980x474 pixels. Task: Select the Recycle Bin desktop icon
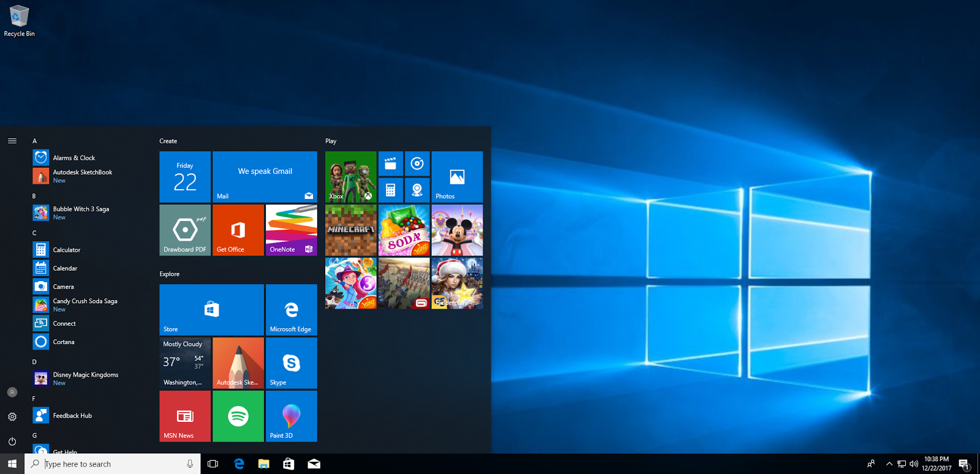[x=19, y=21]
